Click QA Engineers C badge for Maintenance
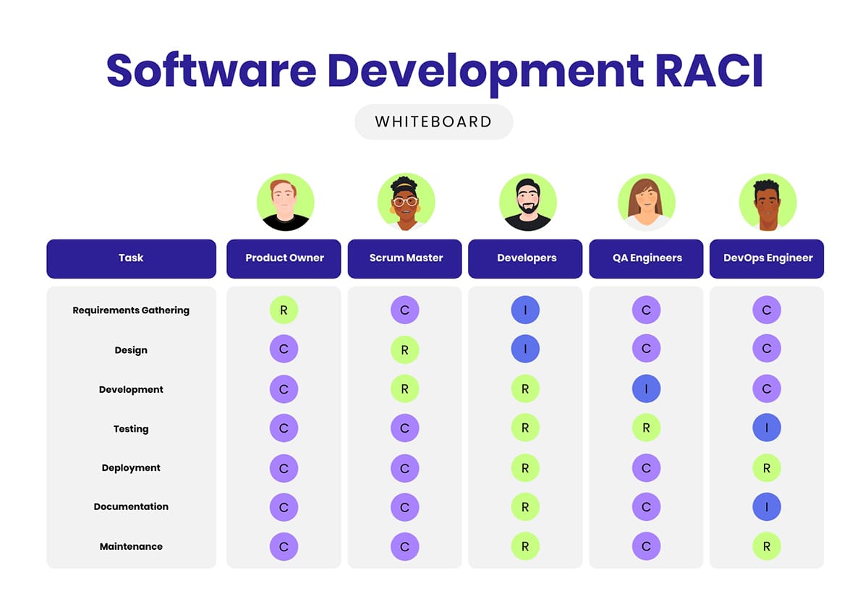The width and height of the screenshot is (868, 607). coord(646,546)
